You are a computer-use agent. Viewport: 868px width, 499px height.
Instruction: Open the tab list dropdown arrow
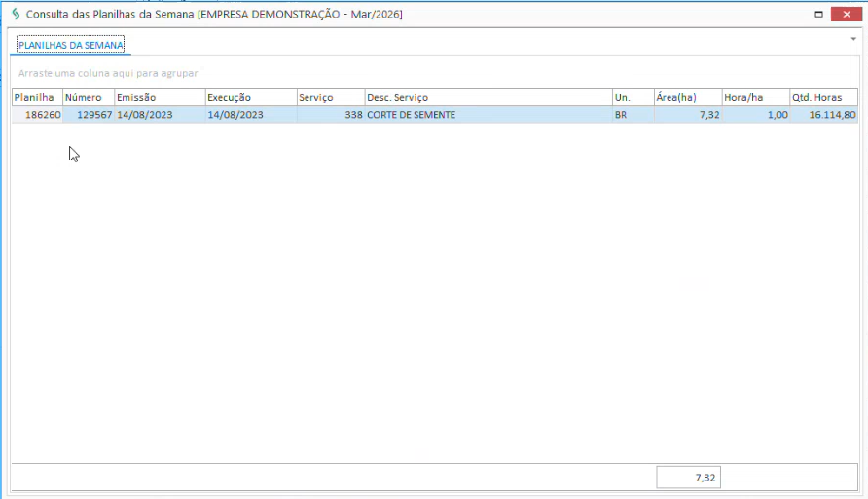tap(853, 39)
